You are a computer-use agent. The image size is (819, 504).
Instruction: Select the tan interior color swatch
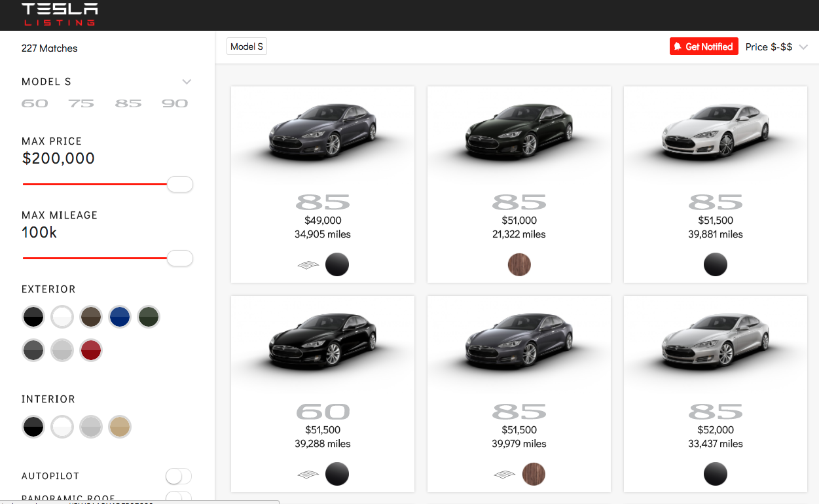(120, 426)
